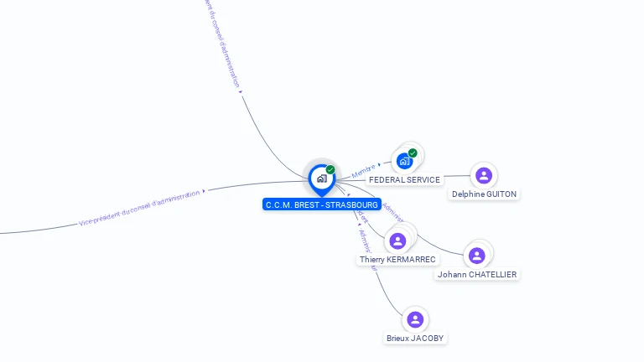This screenshot has width=644, height=362.
Task: Click arrow marker below the vertical conseil d'administration label
Action: tap(241, 92)
